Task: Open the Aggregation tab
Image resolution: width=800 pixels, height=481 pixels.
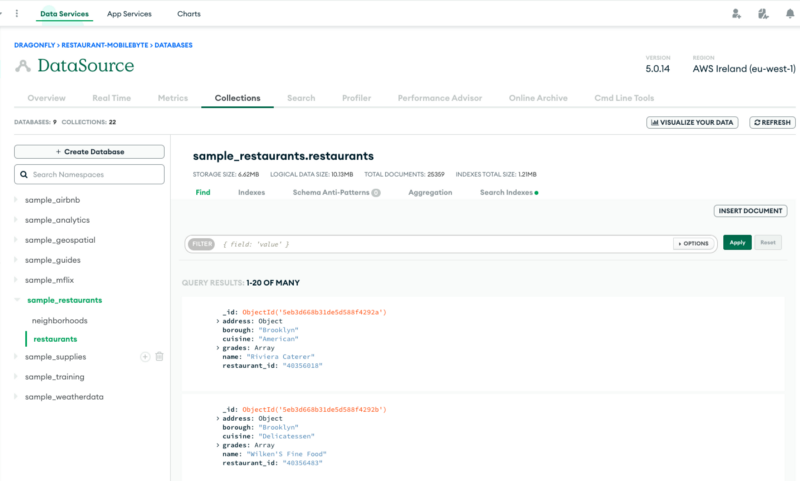Action: pyautogui.click(x=430, y=192)
